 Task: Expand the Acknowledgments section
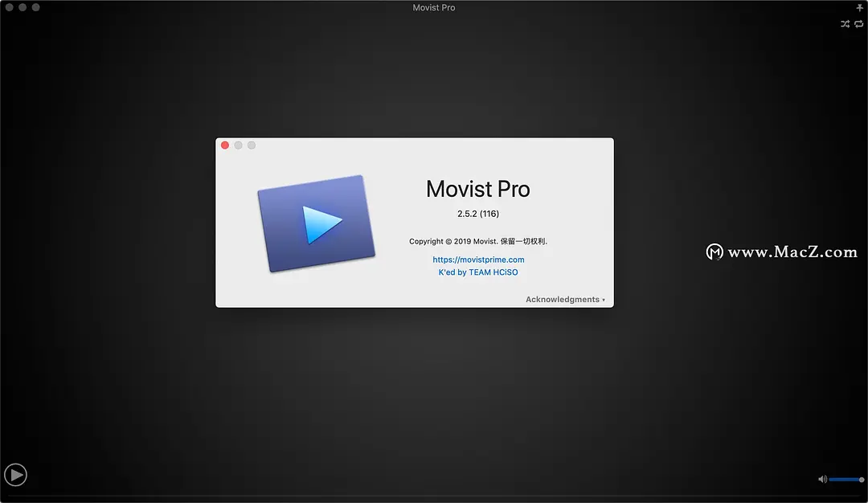[565, 300]
